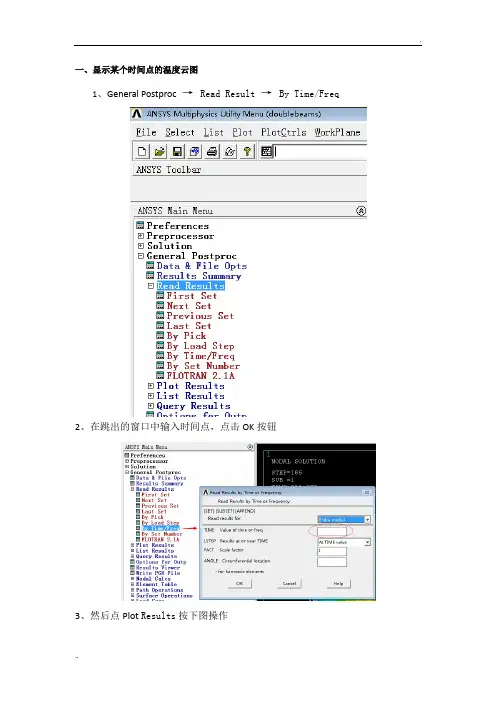Click the Pan-Zoom-Rotate toolbar icon
This screenshot has width=496, height=702.
click(194, 151)
